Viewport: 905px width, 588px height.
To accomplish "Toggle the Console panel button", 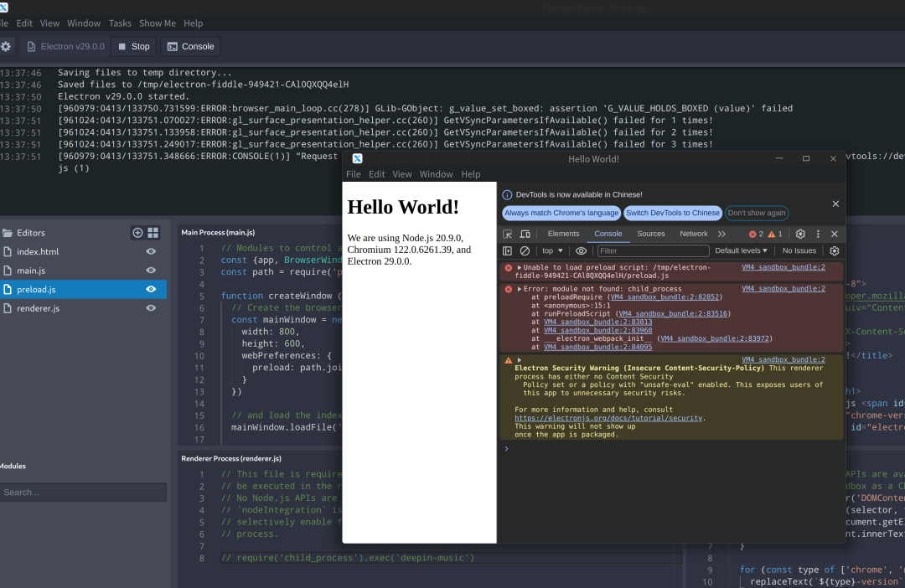I will (x=190, y=47).
